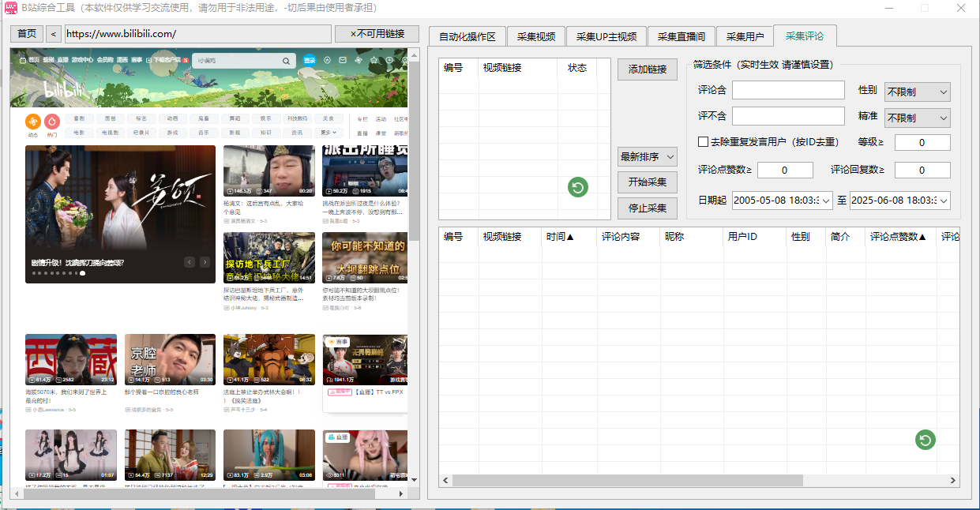Open the 性别 gender restriction dropdown

tap(916, 92)
